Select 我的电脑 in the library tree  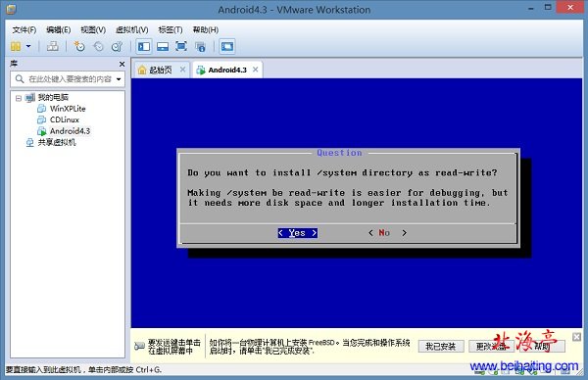(53, 97)
